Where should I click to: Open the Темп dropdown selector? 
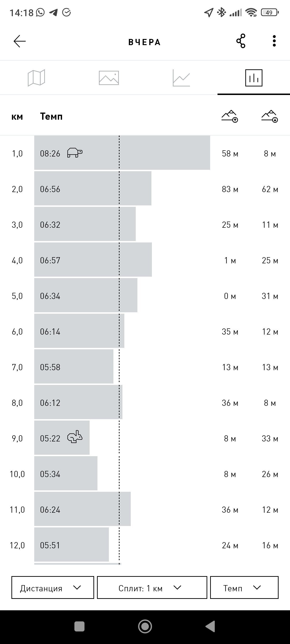(x=244, y=587)
